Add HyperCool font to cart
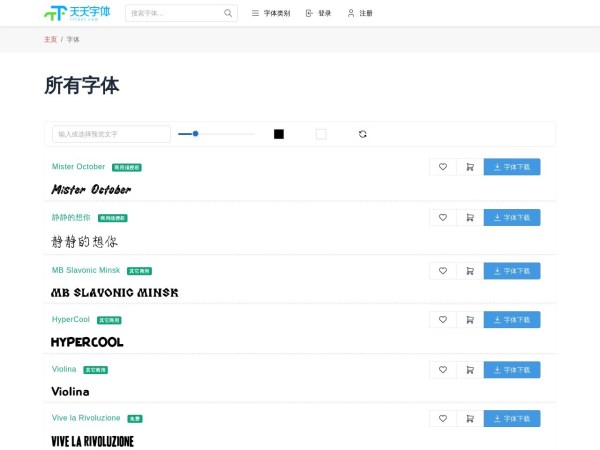This screenshot has width=600, height=450. [470, 320]
